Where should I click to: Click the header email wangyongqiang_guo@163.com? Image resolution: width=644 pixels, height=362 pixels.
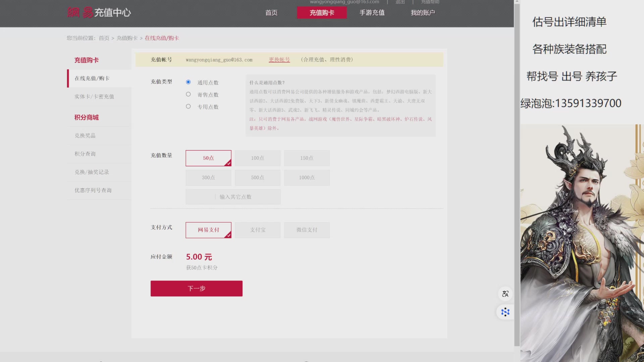(344, 2)
